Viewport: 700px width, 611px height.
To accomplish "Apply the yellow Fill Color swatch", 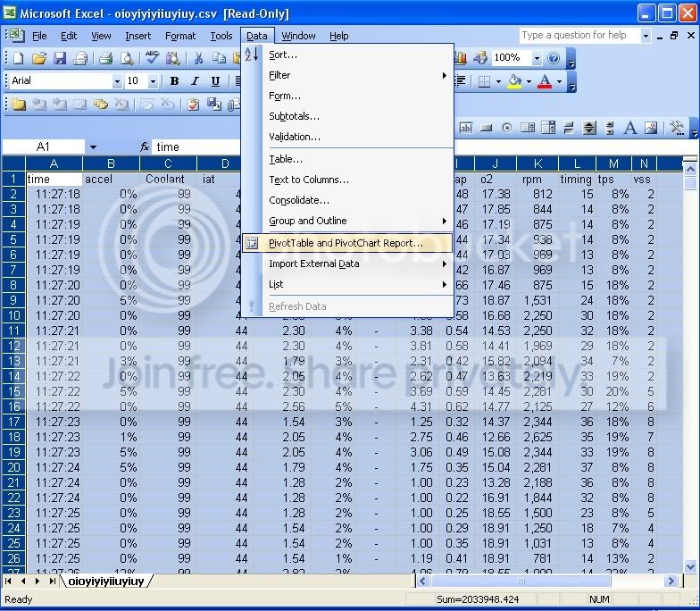I will click(x=514, y=81).
